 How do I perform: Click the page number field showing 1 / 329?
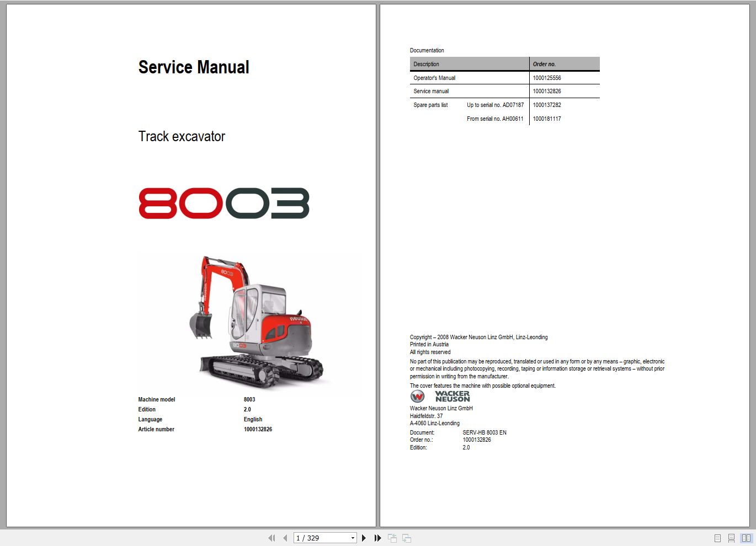(x=315, y=538)
